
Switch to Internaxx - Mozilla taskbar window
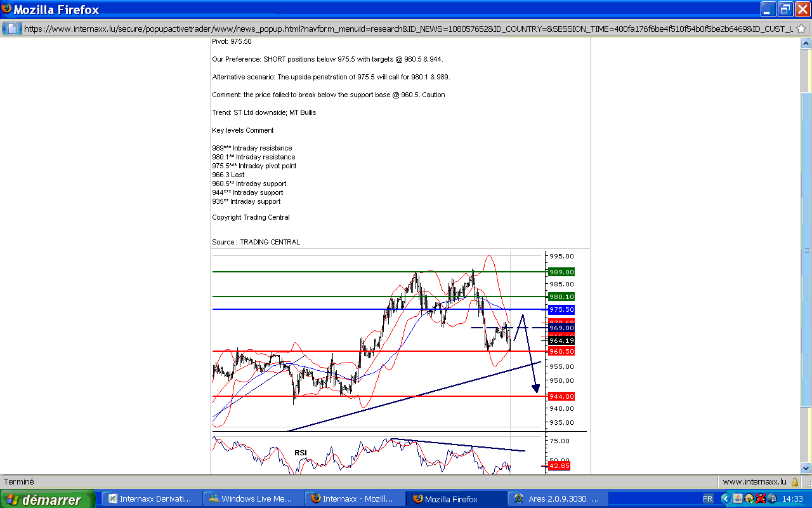[353, 499]
